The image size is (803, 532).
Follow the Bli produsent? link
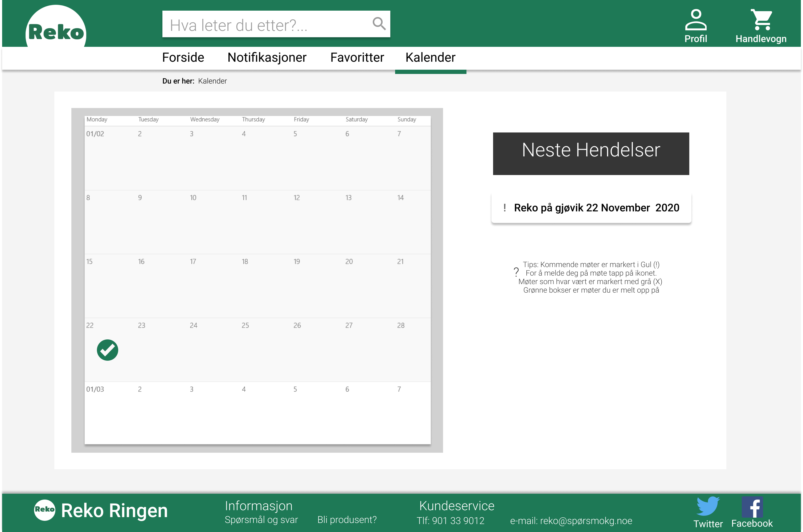point(347,520)
